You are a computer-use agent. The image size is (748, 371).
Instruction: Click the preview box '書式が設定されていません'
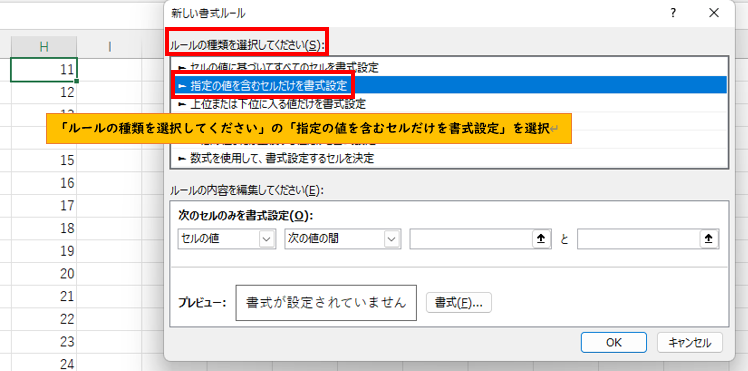[326, 303]
